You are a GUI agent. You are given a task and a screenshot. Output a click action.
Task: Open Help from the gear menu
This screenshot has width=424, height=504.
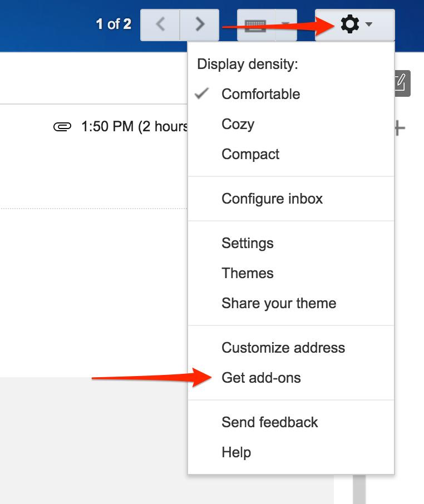291,452
